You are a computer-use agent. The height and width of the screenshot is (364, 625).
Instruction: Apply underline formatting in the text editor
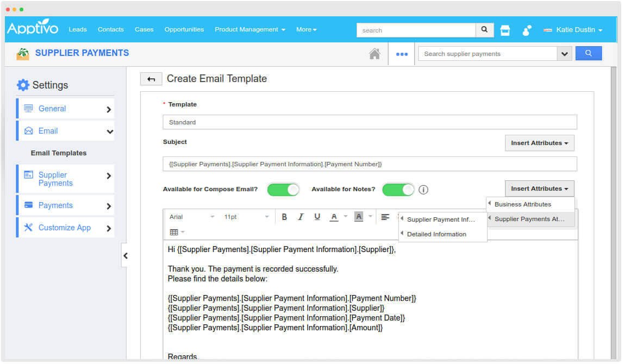point(317,216)
